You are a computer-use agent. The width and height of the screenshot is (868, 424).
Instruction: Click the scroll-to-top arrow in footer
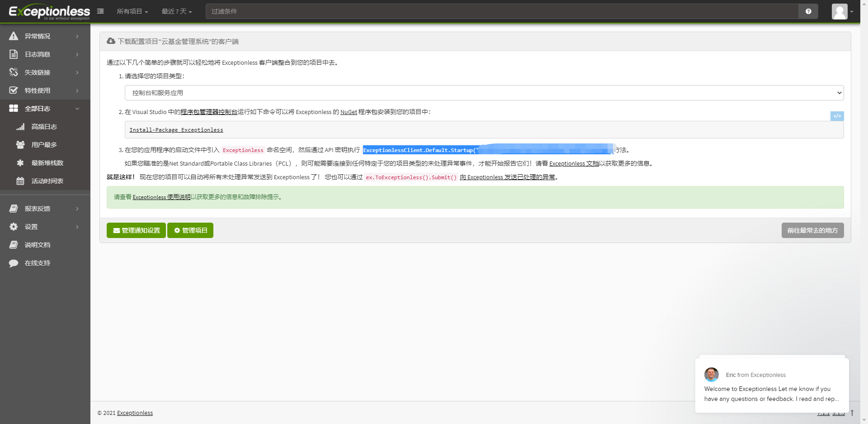point(852,413)
